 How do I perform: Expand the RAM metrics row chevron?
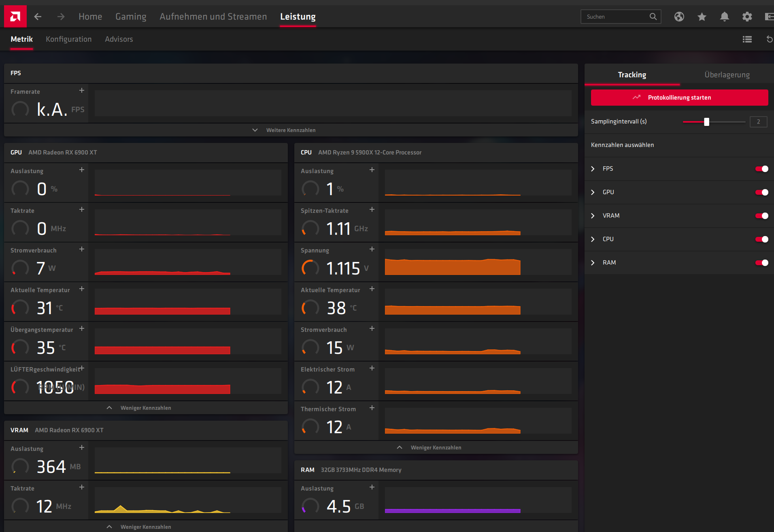(593, 263)
